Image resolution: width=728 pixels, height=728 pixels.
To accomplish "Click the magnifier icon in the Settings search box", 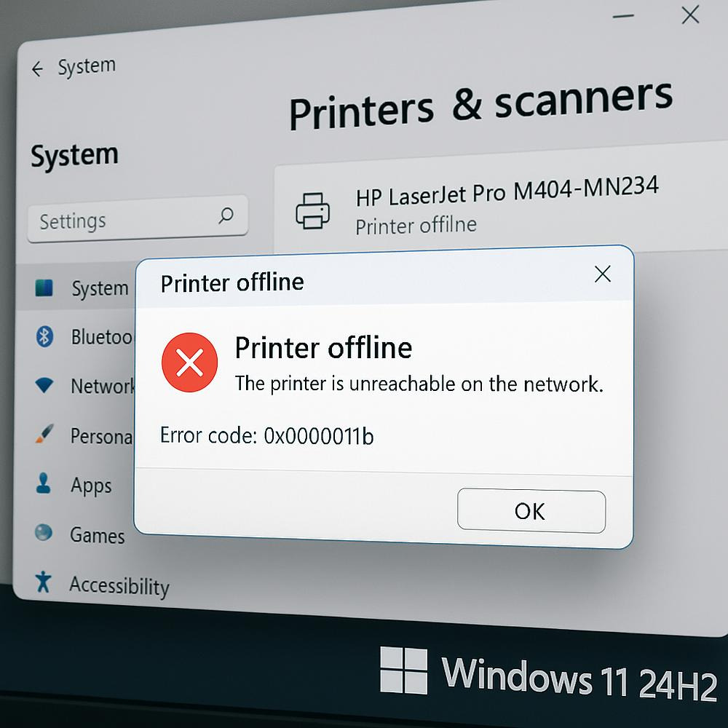I will point(226,215).
